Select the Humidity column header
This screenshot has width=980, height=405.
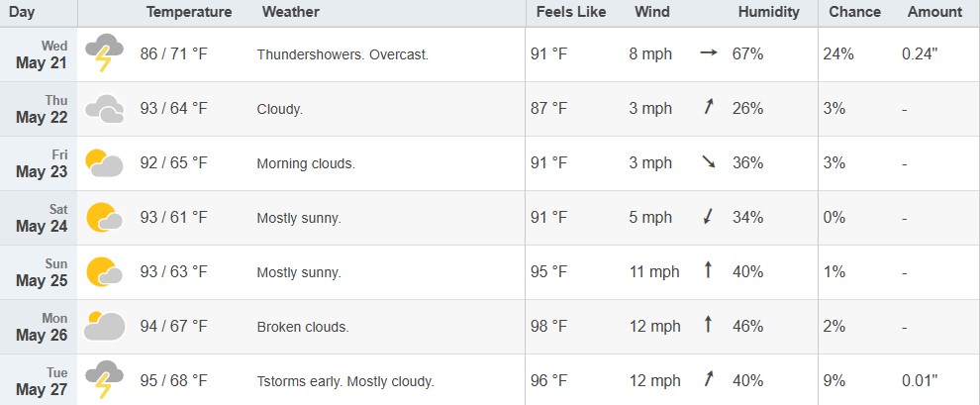click(x=769, y=12)
